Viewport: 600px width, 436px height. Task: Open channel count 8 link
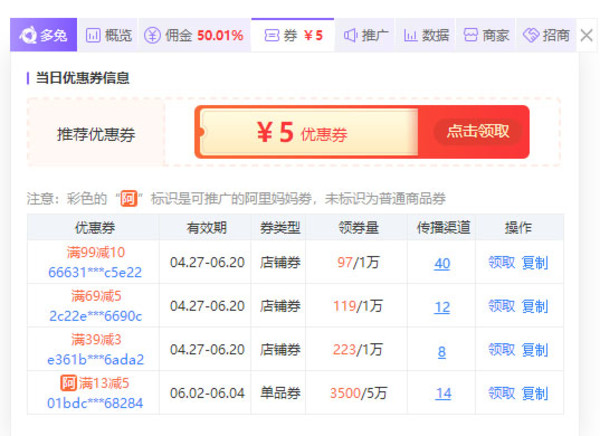click(442, 351)
